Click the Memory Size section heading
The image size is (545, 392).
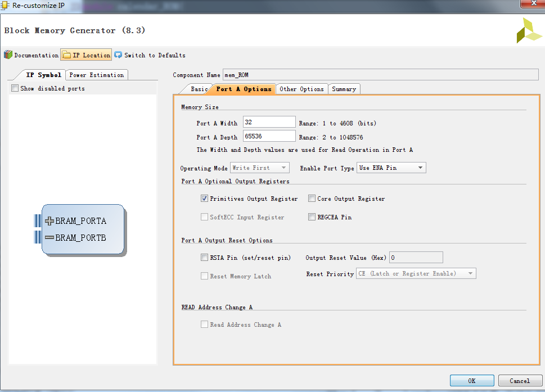(x=200, y=107)
